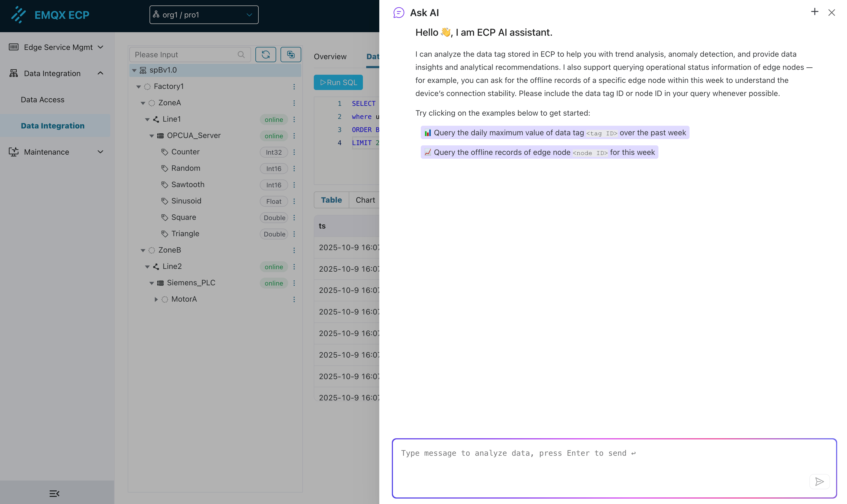The image size is (847, 504).
Task: Click the search magnifier in the tag tree
Action: [x=241, y=54]
